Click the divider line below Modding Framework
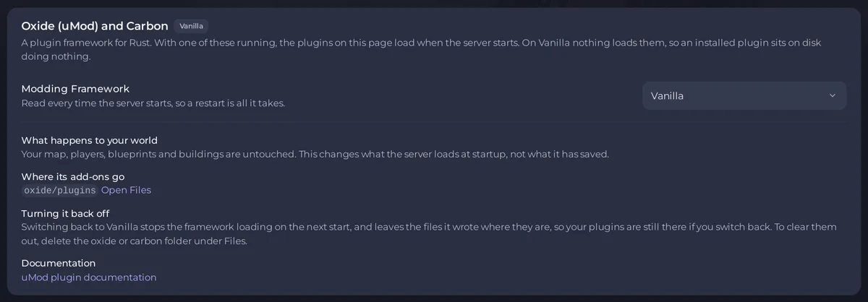 (x=434, y=122)
